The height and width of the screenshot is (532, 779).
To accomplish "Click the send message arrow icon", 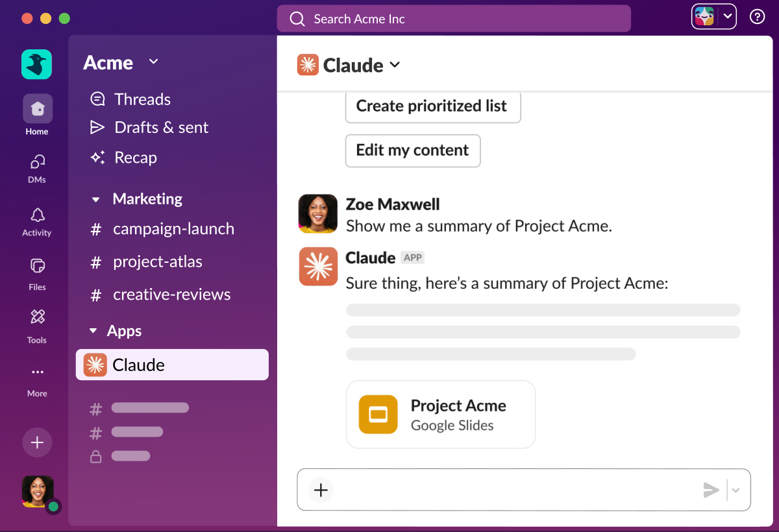I will [x=711, y=490].
